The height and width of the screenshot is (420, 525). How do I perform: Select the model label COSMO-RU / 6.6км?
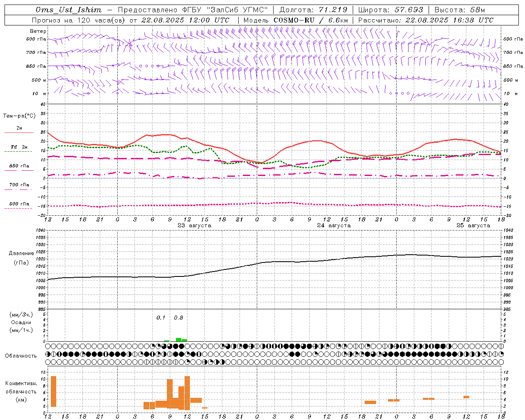tap(311, 20)
